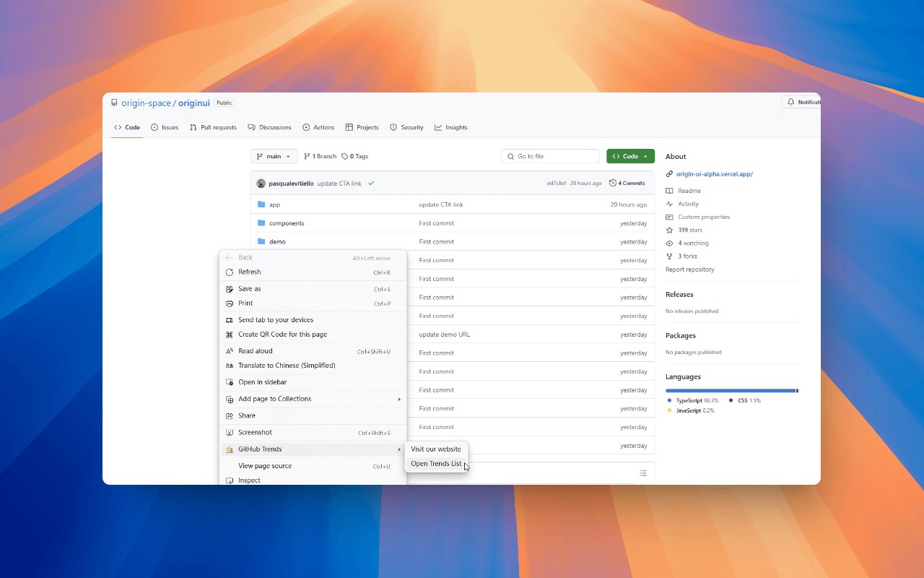Expand the GitHub Trends submenu
The height and width of the screenshot is (578, 924).
point(399,449)
